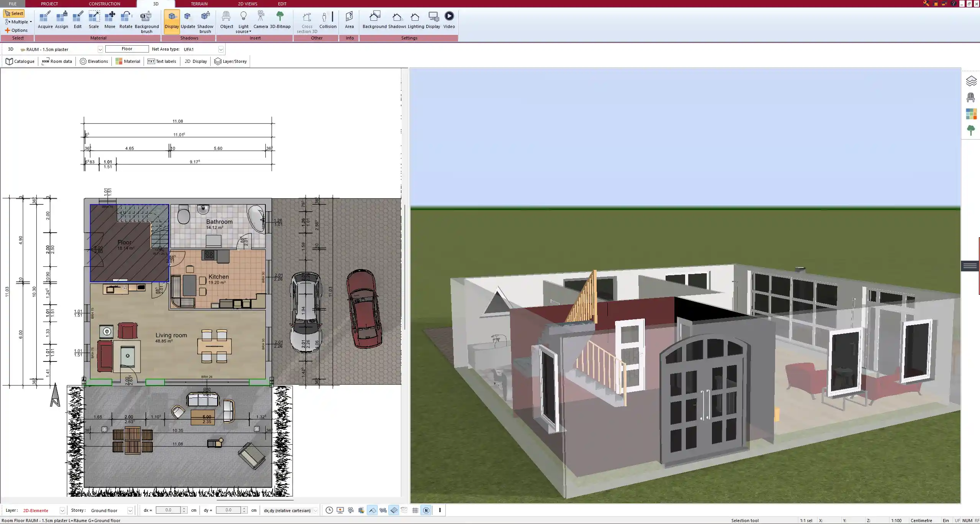The image size is (980, 524).
Task: Open the layers sidebar icon on right
Action: click(971, 81)
